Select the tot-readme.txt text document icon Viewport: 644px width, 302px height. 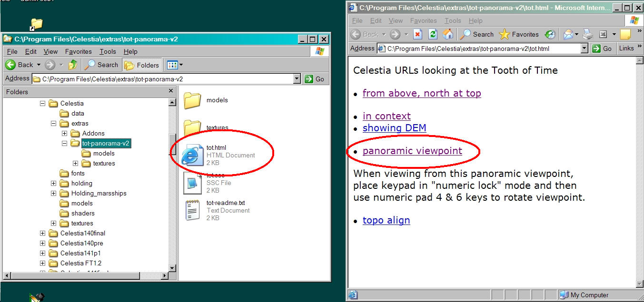(x=192, y=210)
